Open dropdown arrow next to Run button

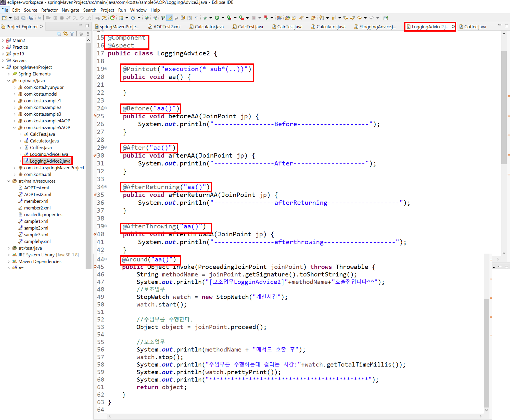click(223, 18)
